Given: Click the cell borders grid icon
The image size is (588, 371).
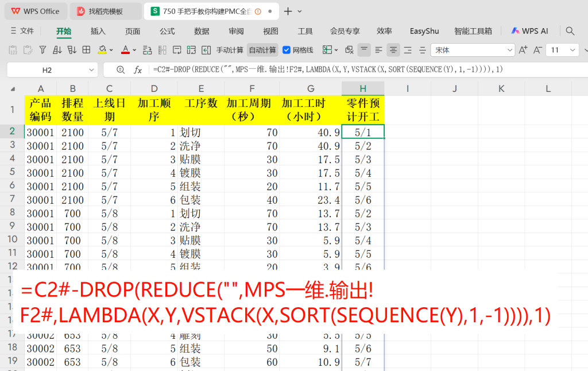Looking at the screenshot, I should pos(86,50).
